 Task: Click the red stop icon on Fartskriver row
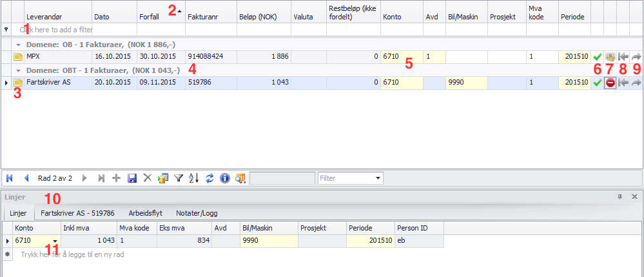pyautogui.click(x=610, y=83)
